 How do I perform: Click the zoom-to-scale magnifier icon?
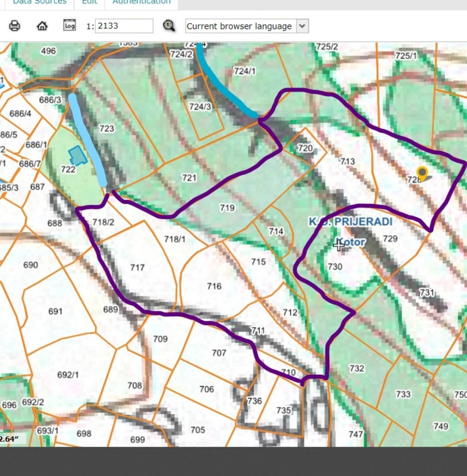pos(169,26)
